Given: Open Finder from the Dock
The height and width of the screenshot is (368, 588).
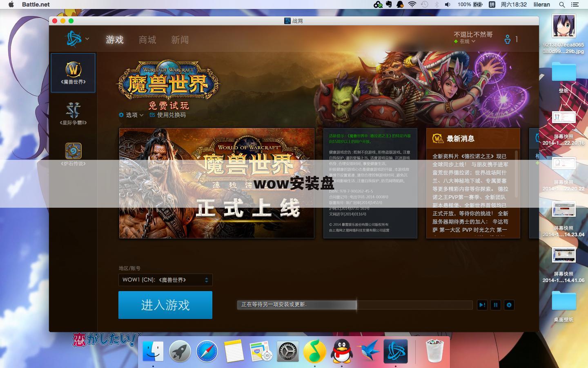Looking at the screenshot, I should 153,351.
